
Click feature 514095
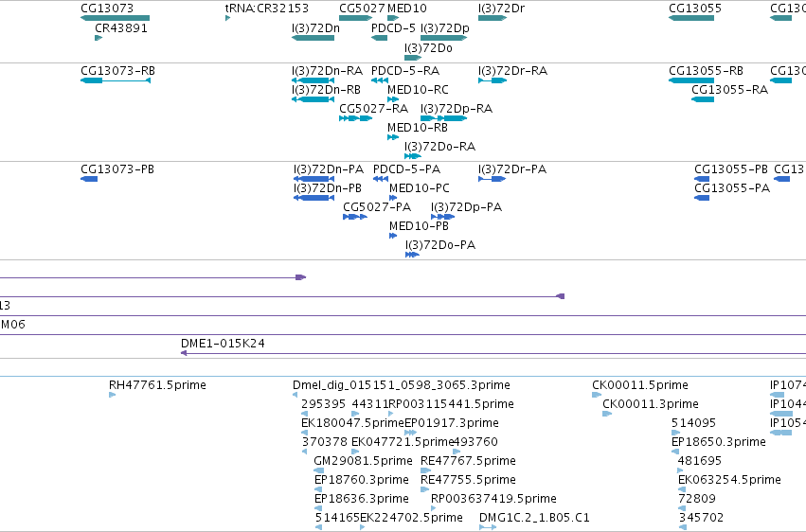tap(675, 433)
